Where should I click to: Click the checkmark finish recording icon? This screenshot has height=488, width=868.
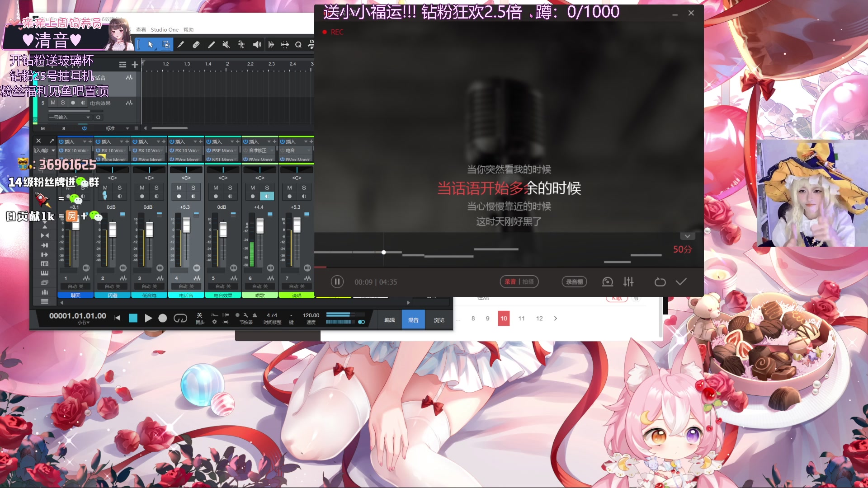[x=681, y=282]
